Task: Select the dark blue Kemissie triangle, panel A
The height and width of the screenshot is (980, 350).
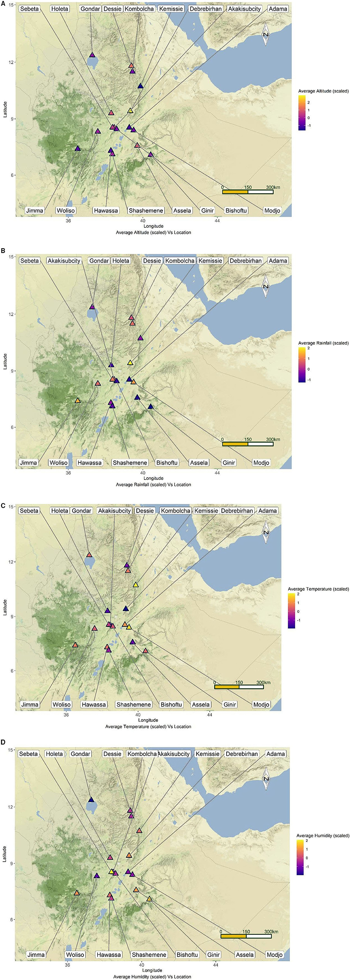Action: click(x=141, y=86)
